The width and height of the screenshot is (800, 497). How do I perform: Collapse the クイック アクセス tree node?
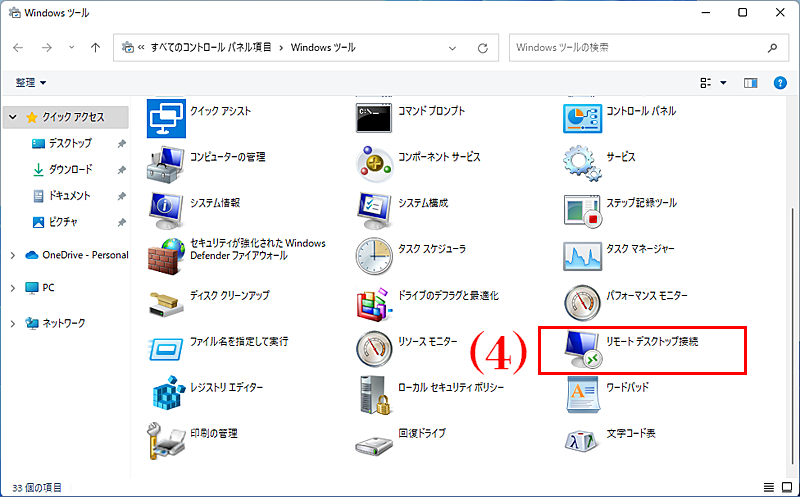13,117
